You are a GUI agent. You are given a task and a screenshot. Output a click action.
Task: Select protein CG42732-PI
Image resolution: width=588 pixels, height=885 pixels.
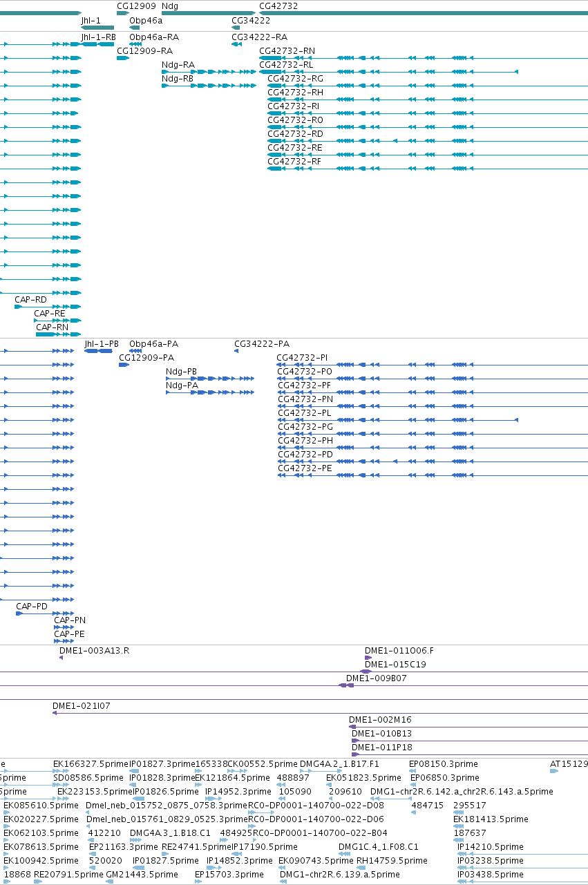[x=302, y=357]
